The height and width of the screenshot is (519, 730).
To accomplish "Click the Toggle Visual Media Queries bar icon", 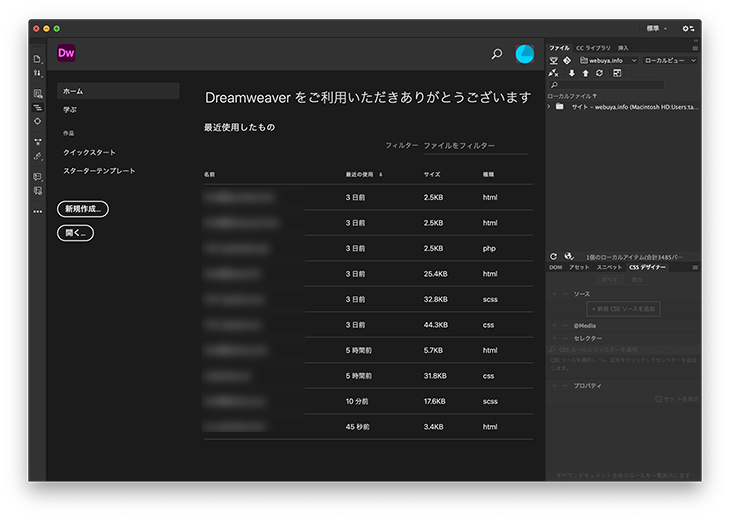I will (x=38, y=108).
